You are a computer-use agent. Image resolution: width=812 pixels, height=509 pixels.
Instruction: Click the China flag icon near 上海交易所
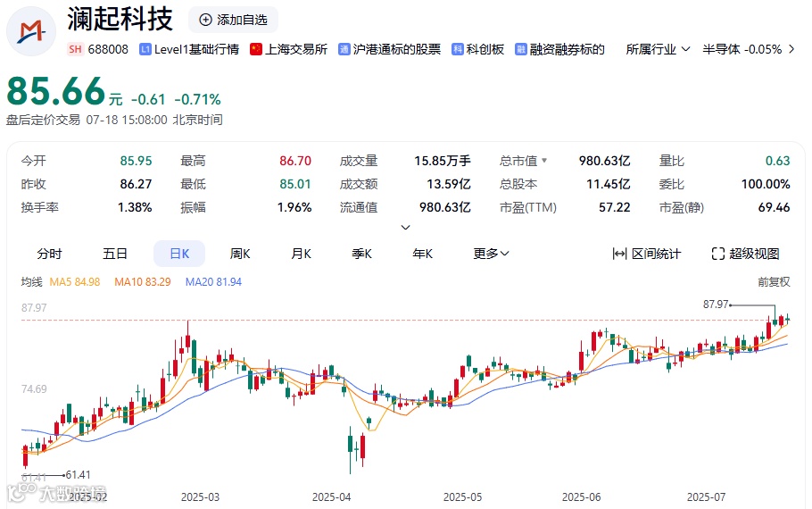click(256, 49)
